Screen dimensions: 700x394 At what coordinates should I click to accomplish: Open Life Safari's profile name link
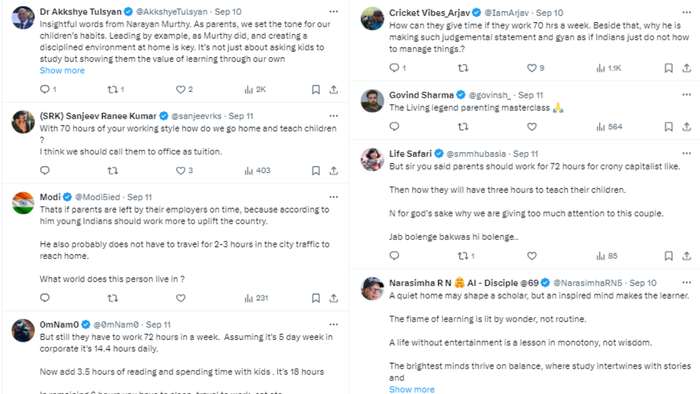click(x=410, y=154)
